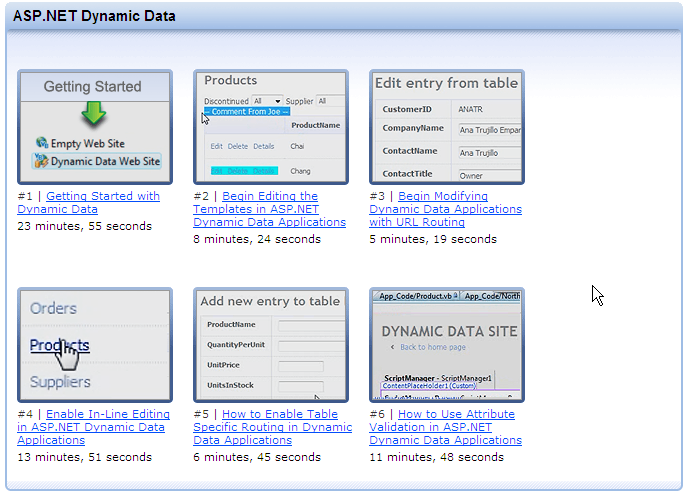Open the Products template editing thumbnail

pyautogui.click(x=271, y=127)
